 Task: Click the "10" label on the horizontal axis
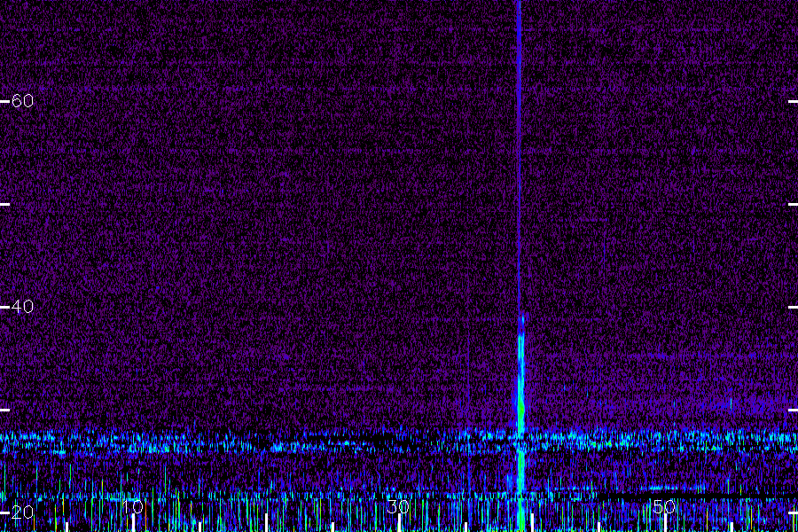pos(133,507)
